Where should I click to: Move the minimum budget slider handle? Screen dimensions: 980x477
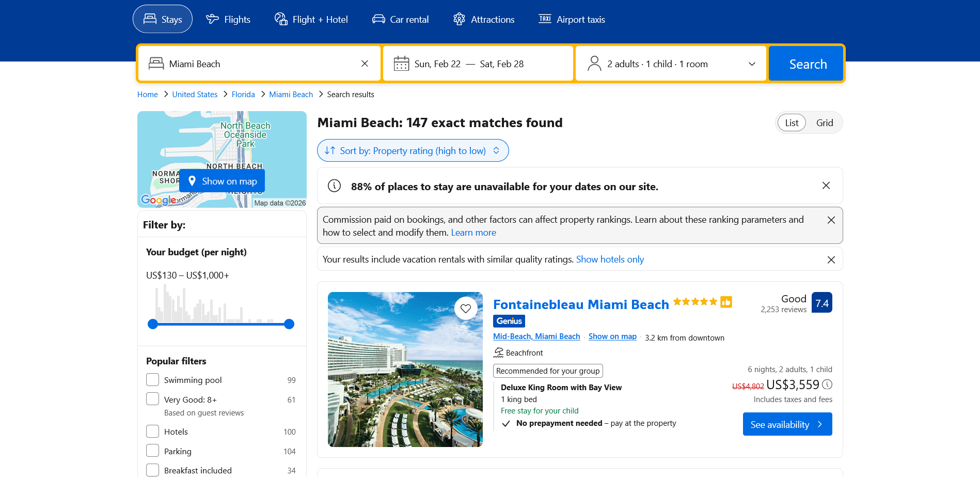[153, 324]
